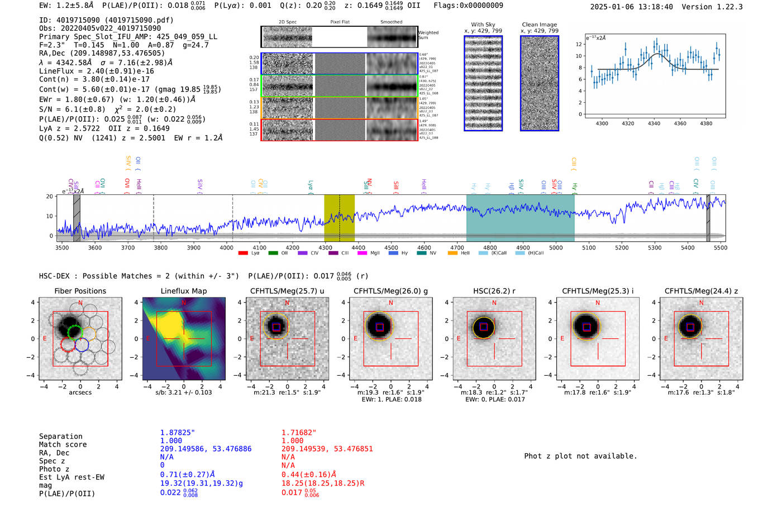
Task: Click the yellow highlighted band in spectrum
Action: point(339,218)
